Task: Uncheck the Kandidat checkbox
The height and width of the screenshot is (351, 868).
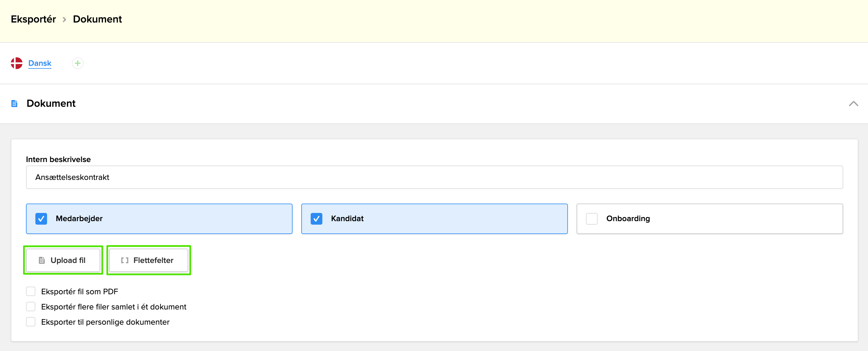Action: pyautogui.click(x=316, y=218)
